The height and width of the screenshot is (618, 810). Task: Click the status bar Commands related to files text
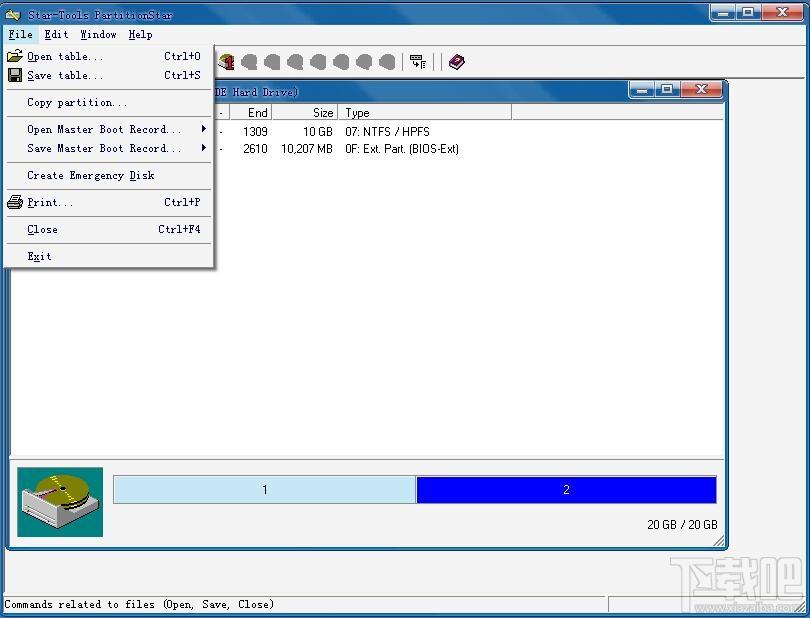[139, 604]
